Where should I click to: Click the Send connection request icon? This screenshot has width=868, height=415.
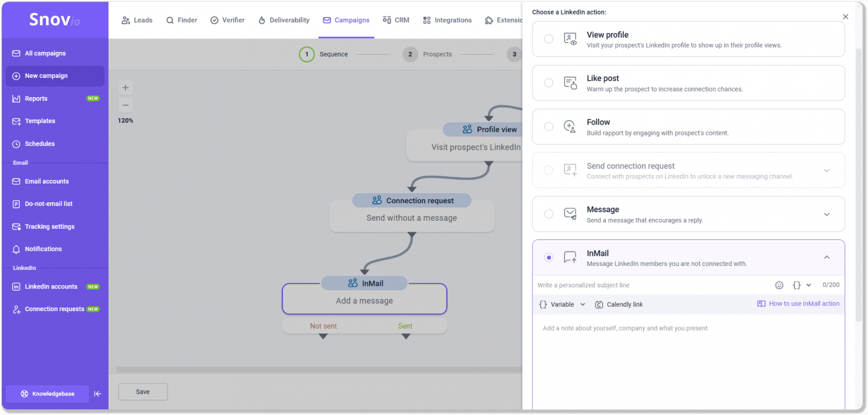pyautogui.click(x=570, y=170)
